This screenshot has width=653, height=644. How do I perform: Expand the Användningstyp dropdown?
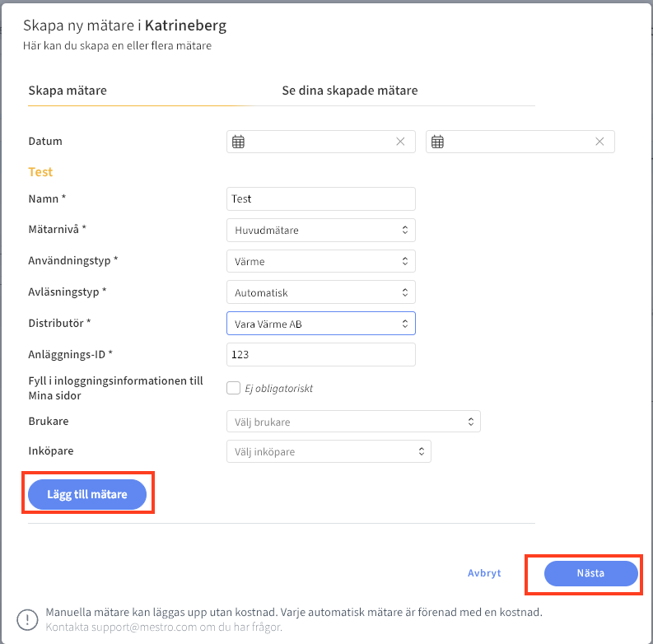tap(320, 261)
